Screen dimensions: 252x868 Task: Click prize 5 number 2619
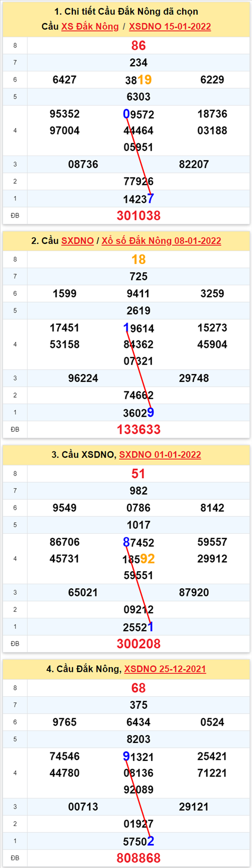[139, 311]
